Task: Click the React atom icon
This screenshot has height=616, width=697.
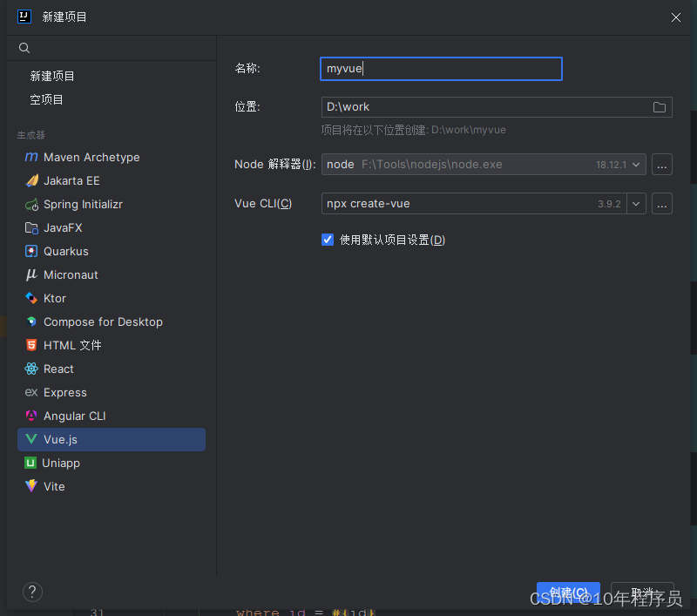Action: [x=31, y=369]
